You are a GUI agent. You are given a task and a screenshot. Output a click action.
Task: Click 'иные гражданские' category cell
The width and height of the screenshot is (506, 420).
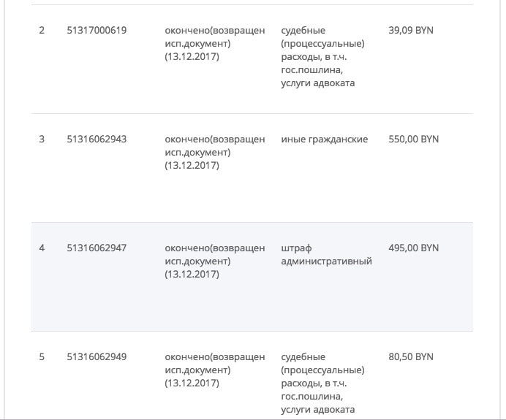point(325,139)
